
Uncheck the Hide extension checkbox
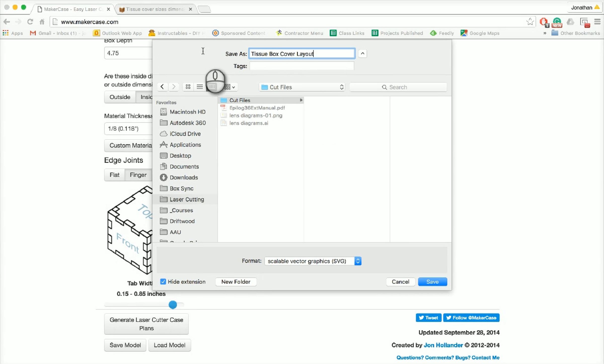(x=163, y=282)
